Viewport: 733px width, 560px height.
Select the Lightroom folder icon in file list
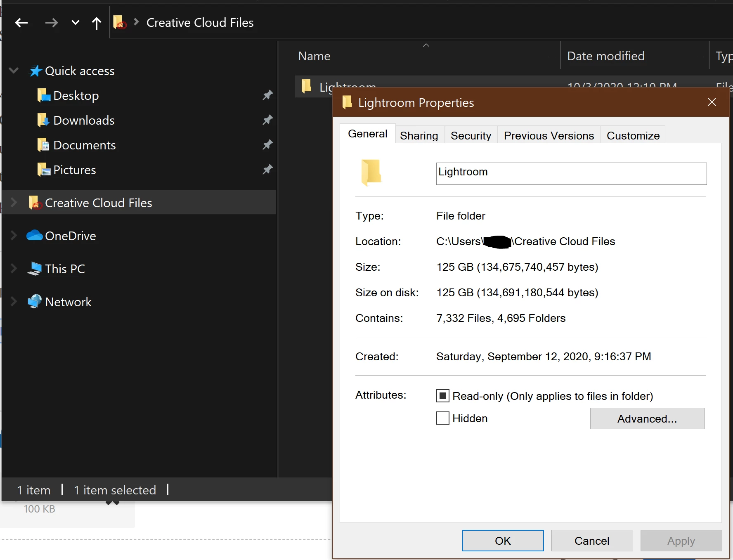tap(306, 86)
